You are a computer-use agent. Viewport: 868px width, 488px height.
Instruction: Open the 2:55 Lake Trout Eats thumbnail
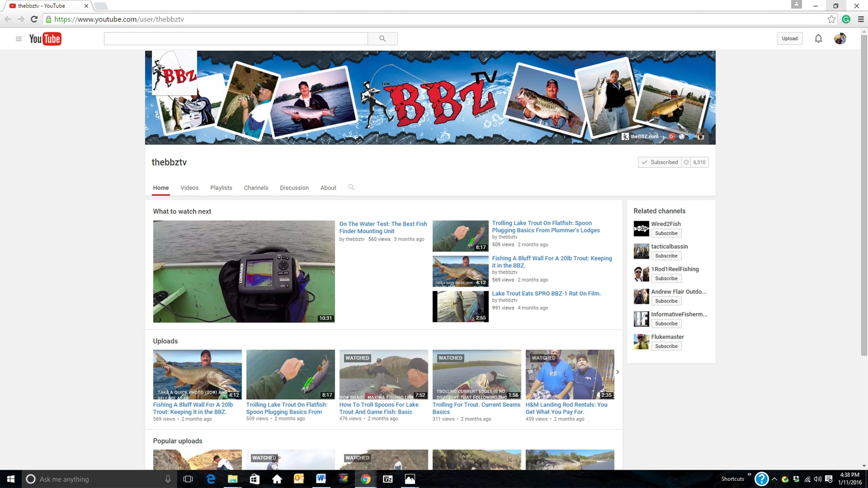(x=460, y=306)
